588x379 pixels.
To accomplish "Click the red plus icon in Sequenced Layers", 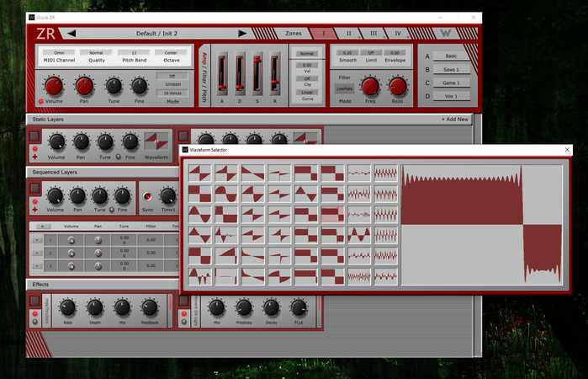I will point(34,209).
